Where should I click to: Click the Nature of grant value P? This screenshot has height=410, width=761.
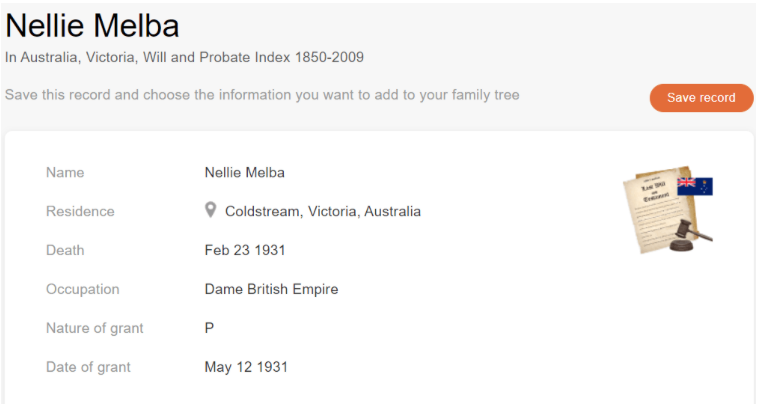tap(210, 328)
